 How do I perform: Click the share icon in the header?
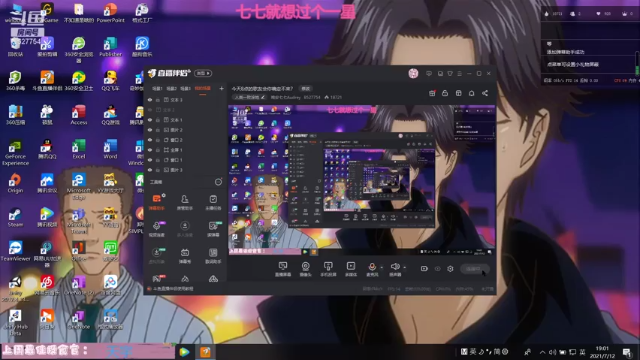[485, 93]
